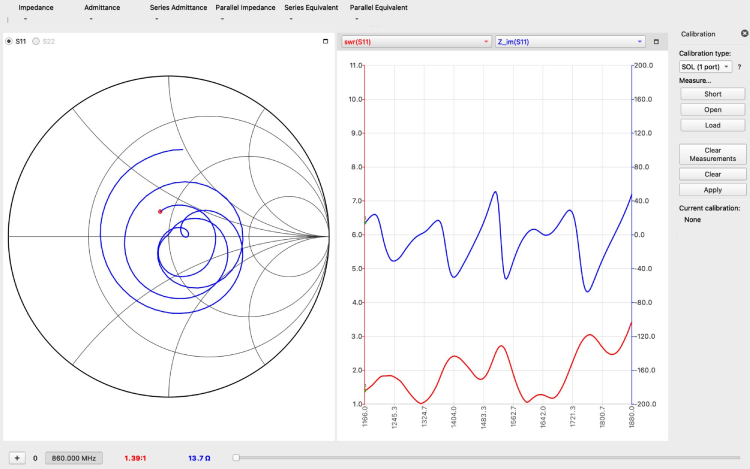Maximize the Smith chart panel
This screenshot has width=750, height=469.
[325, 41]
